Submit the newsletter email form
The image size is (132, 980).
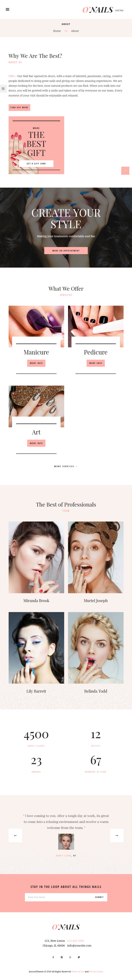pyautogui.click(x=99, y=897)
